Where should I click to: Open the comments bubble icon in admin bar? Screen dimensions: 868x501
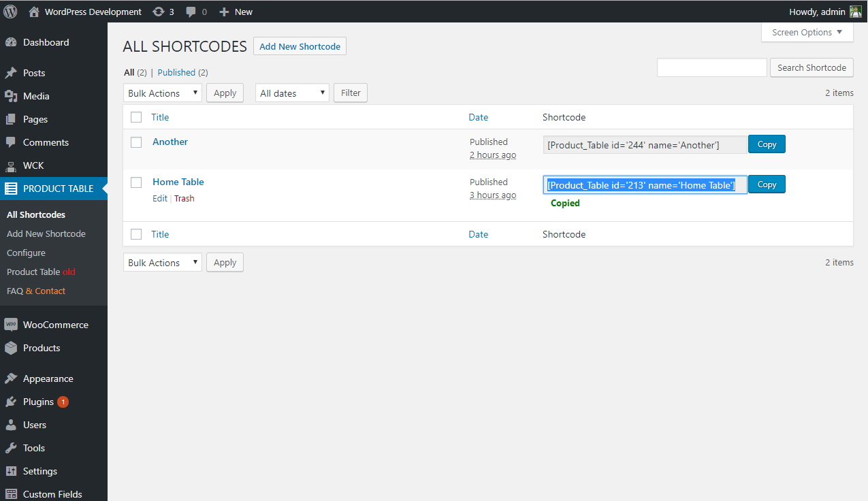(191, 12)
